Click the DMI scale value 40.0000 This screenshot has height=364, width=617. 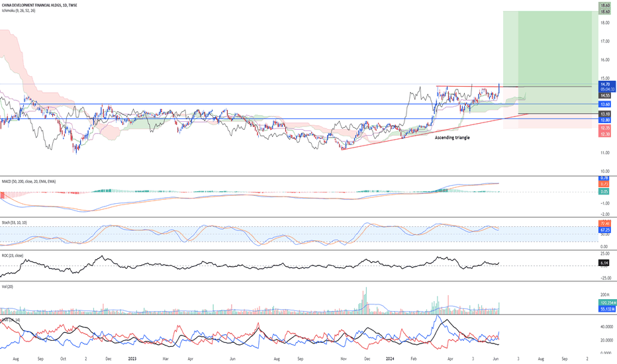[608, 327]
